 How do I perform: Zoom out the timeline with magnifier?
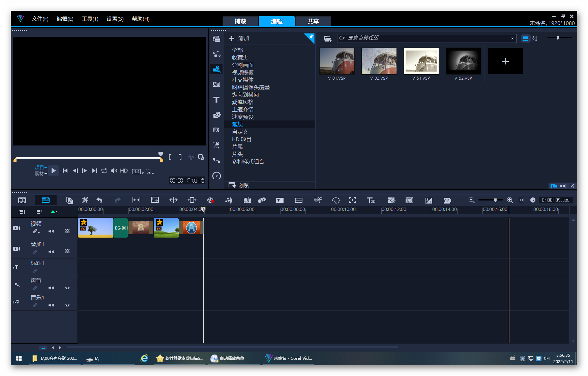click(471, 200)
